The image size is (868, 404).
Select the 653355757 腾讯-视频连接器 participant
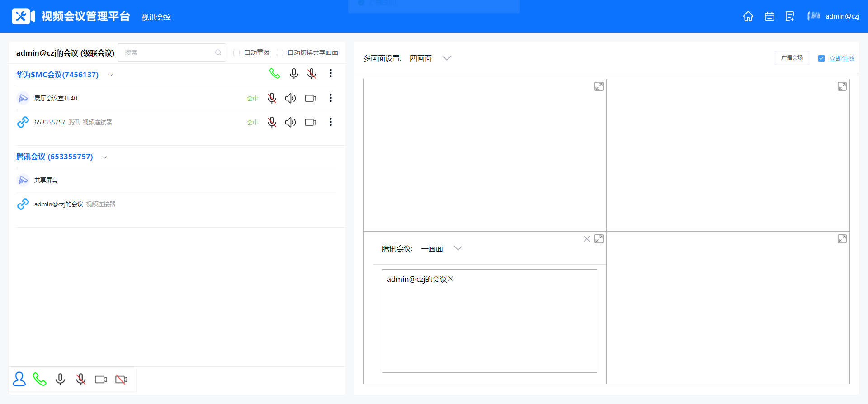tap(73, 122)
